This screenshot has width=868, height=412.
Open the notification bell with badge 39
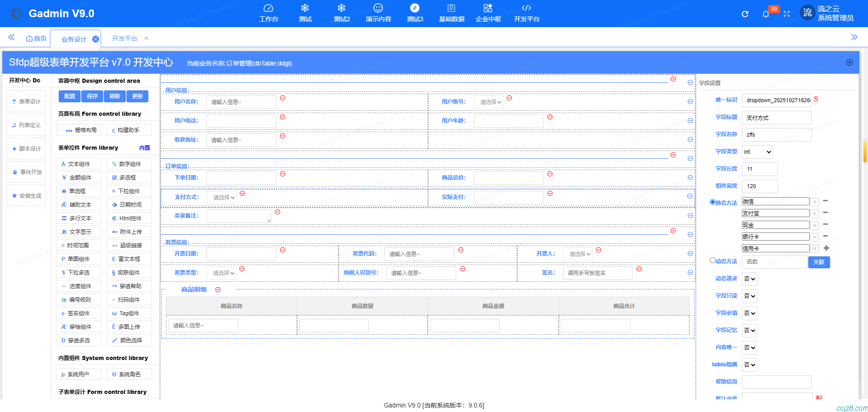point(765,14)
